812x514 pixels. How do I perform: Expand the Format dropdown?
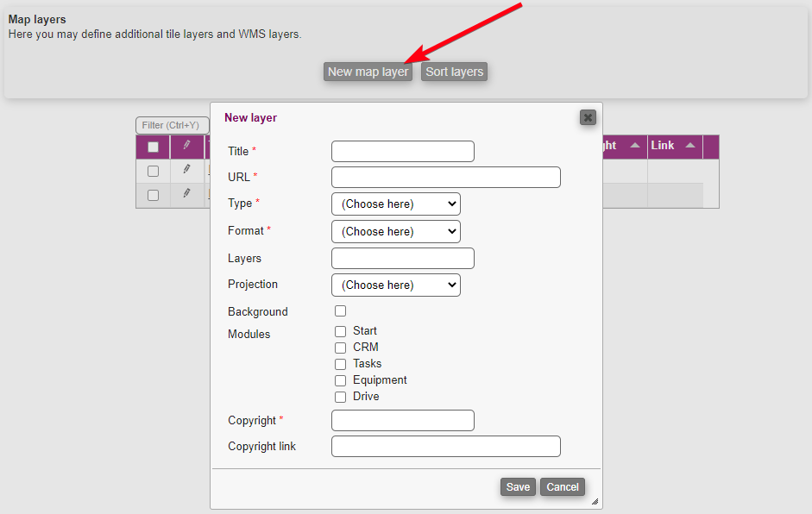[395, 231]
